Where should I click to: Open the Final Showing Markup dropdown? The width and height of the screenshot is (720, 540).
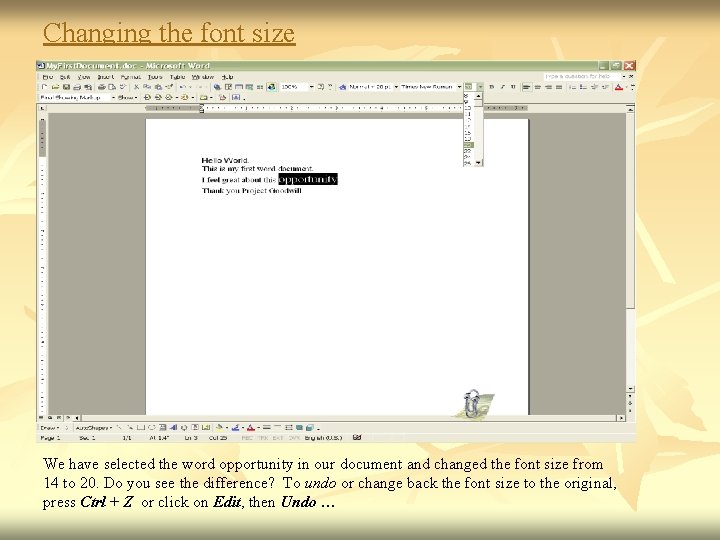[113, 97]
